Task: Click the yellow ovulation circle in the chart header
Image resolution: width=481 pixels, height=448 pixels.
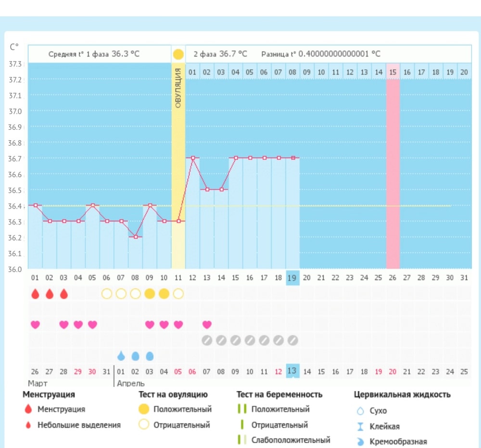Action: click(x=178, y=54)
